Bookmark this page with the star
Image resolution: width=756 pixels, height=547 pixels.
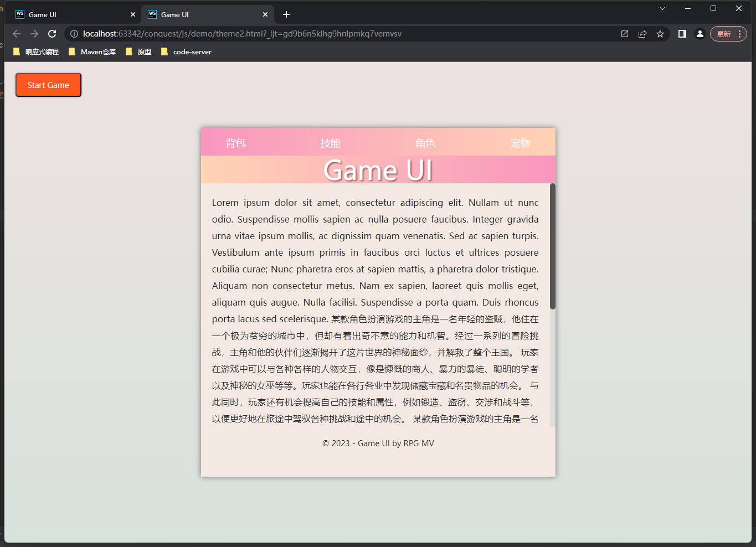click(x=660, y=34)
